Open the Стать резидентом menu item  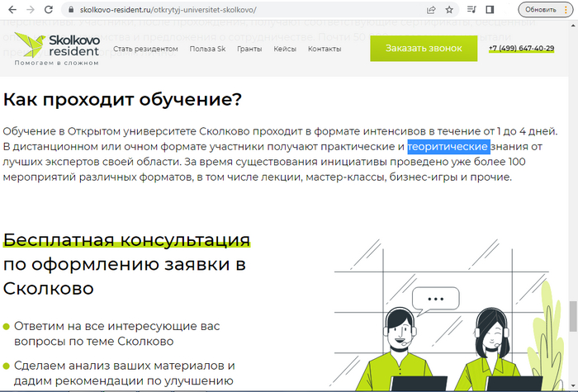[145, 50]
